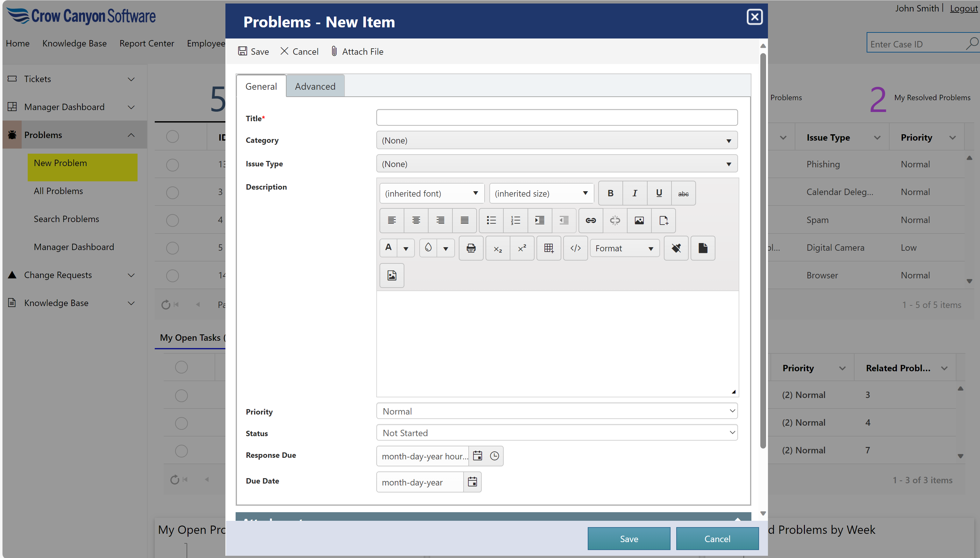The height and width of the screenshot is (558, 980).
Task: Click the print icon in editor
Action: pyautogui.click(x=471, y=248)
